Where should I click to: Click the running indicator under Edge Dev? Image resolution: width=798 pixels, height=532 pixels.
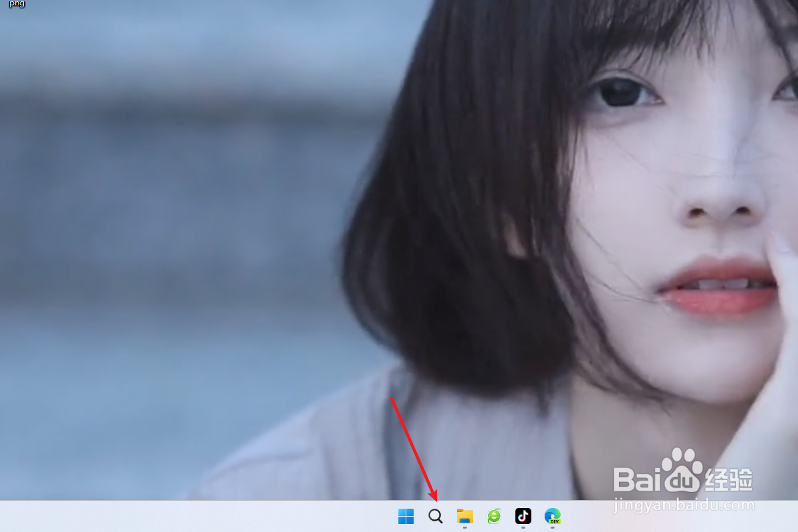coord(553,527)
